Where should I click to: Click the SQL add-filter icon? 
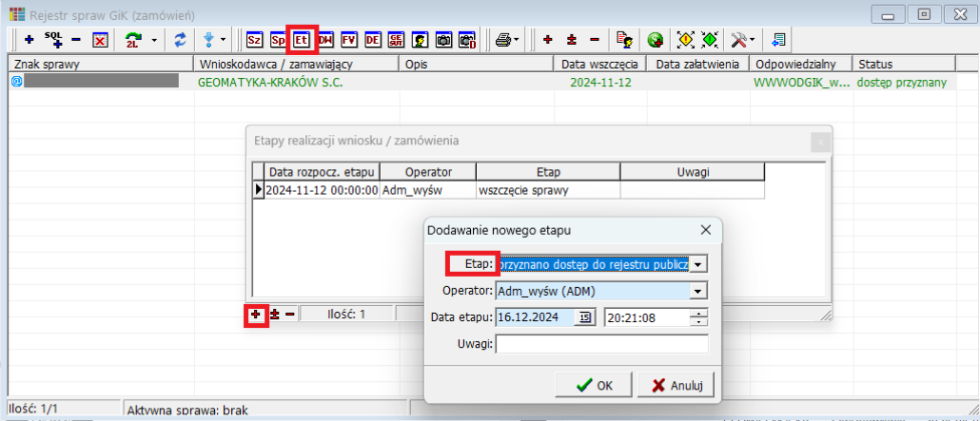click(x=52, y=40)
